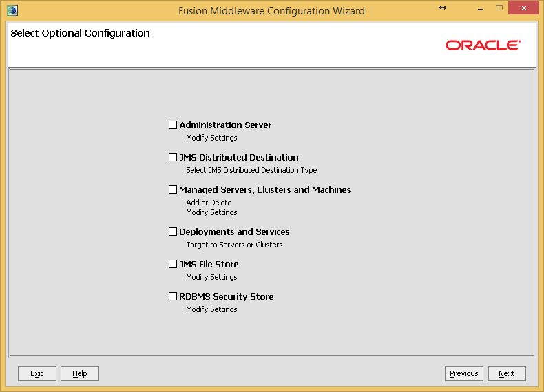Proceed with the Next button

pyautogui.click(x=507, y=373)
